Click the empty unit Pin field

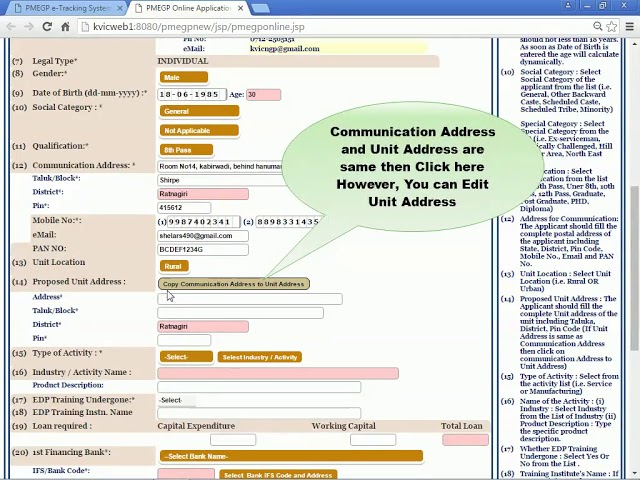tap(184, 340)
